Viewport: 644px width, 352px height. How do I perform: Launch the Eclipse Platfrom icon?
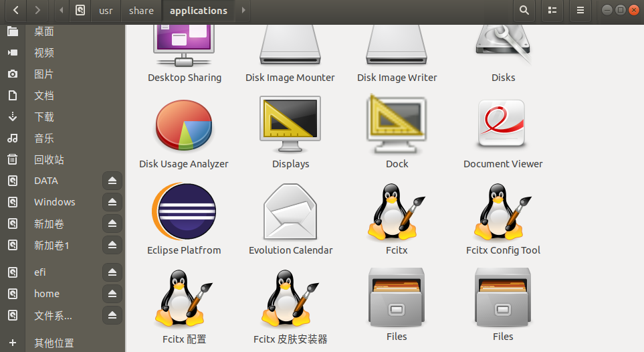click(184, 211)
